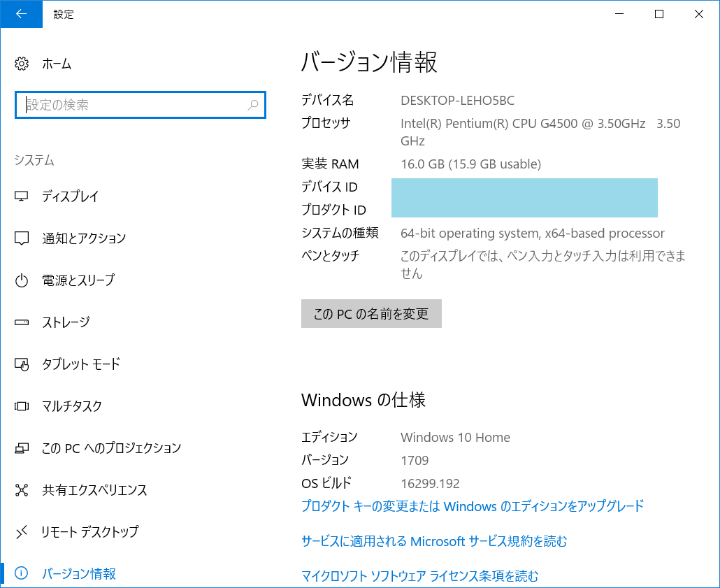The image size is (720, 588).
Task: Click the デバイス ID label
Action: 329,187
